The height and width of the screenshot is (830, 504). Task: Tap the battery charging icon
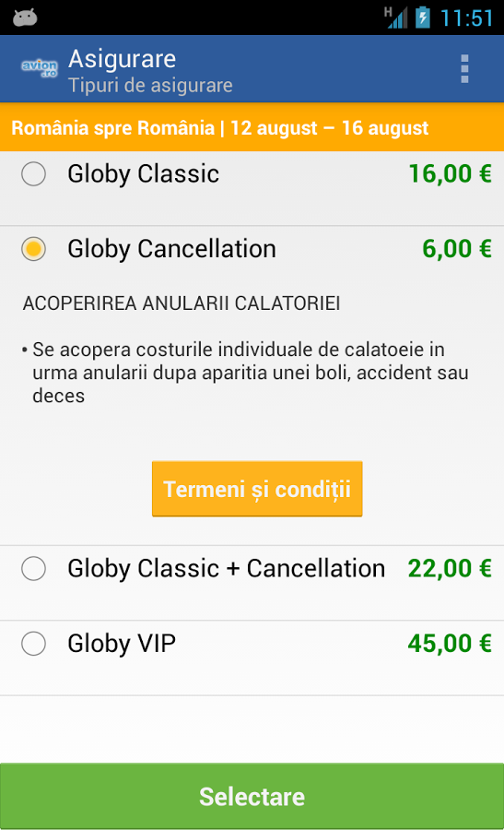[422, 18]
